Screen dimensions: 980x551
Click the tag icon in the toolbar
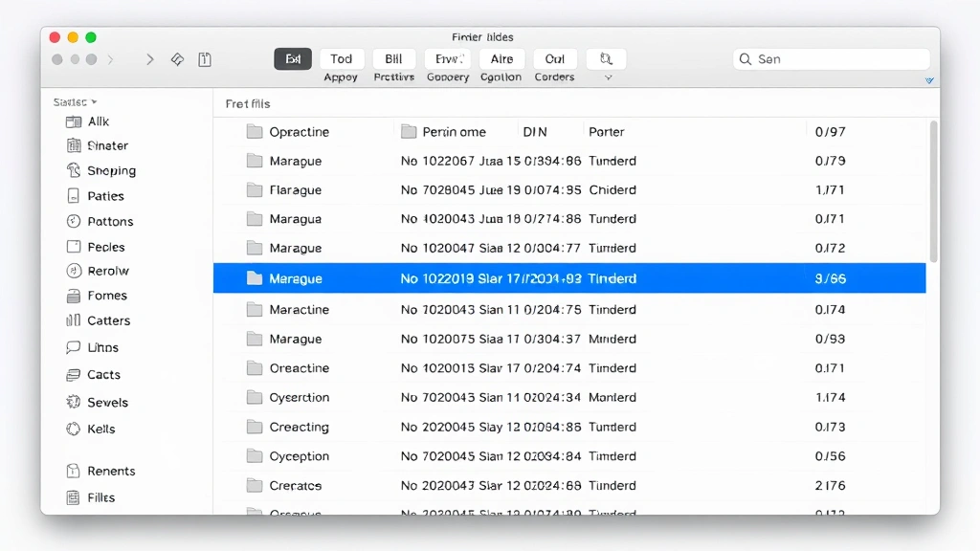(x=177, y=58)
